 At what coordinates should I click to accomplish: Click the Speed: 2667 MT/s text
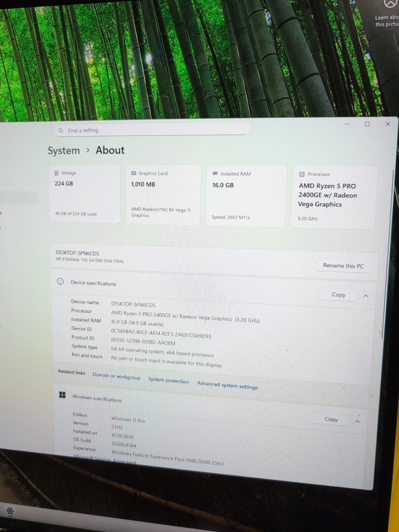[231, 217]
